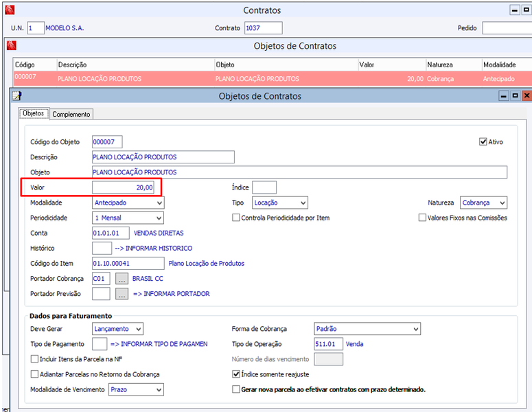Screen dimensions: 532x412
Task: Switch to the Complemento tab
Action: pyautogui.click(x=71, y=115)
